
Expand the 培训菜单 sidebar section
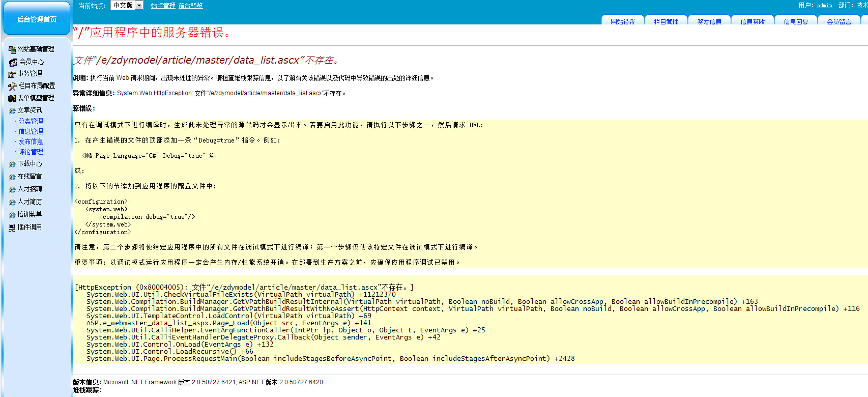(x=30, y=215)
